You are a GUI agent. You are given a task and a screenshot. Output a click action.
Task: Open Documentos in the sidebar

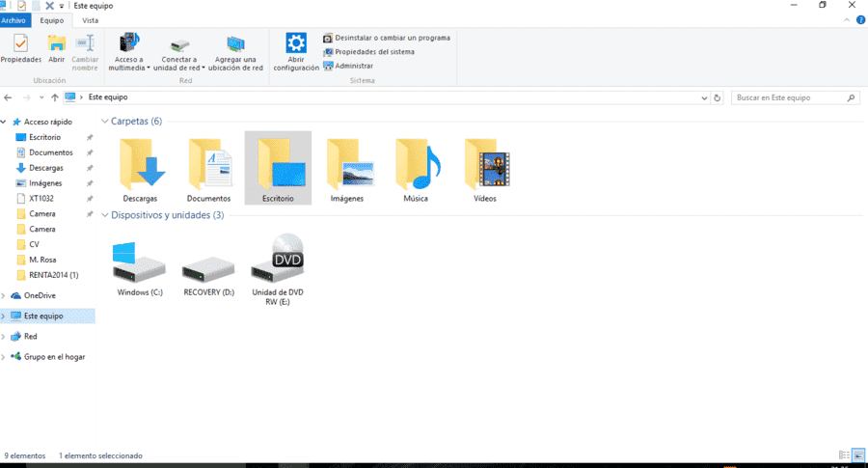[x=50, y=152]
